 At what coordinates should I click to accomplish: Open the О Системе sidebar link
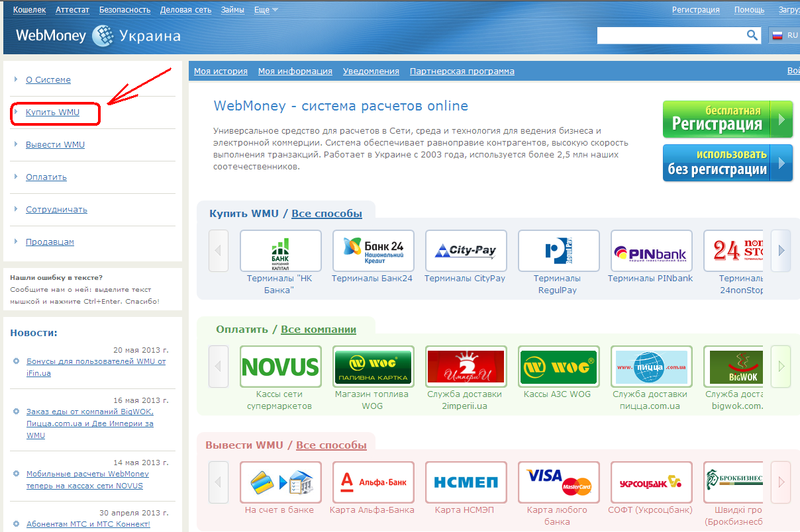pos(48,80)
